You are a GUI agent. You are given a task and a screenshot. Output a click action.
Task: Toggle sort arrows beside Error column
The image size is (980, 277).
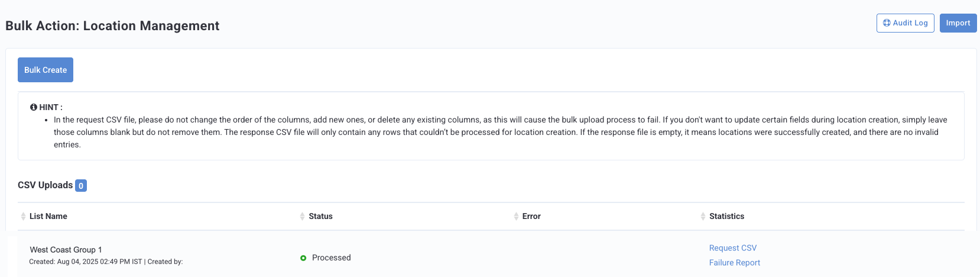click(516, 217)
